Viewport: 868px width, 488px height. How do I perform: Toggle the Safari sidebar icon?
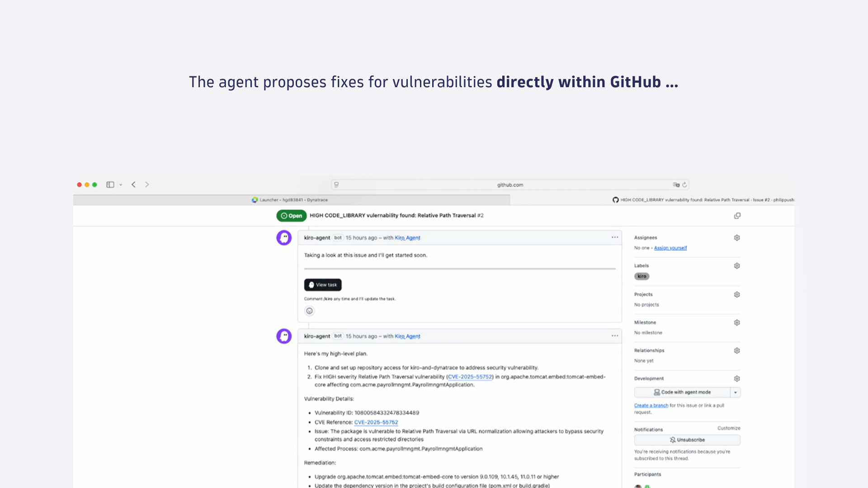[110, 184]
